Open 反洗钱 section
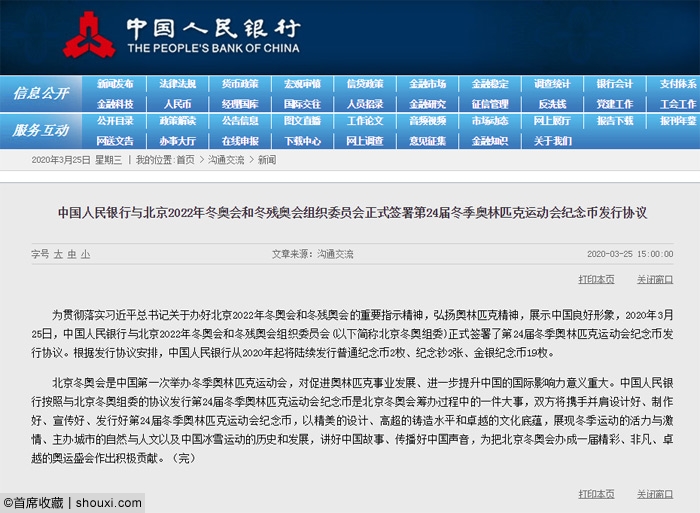 tap(552, 104)
